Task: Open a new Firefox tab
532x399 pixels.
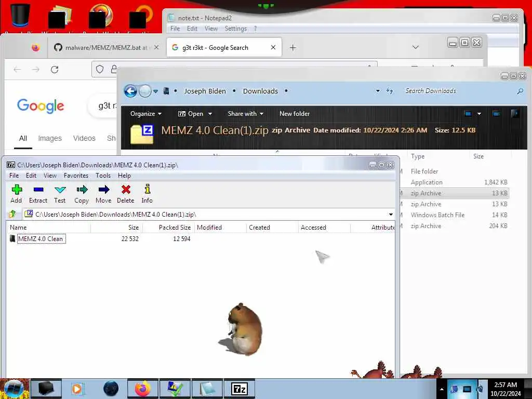Action: tap(293, 47)
